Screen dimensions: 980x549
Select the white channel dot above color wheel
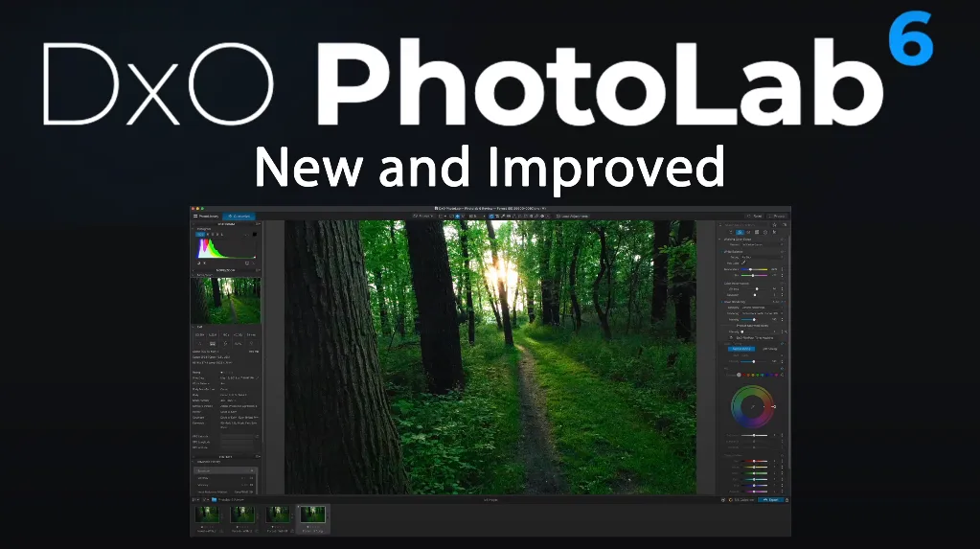739,375
